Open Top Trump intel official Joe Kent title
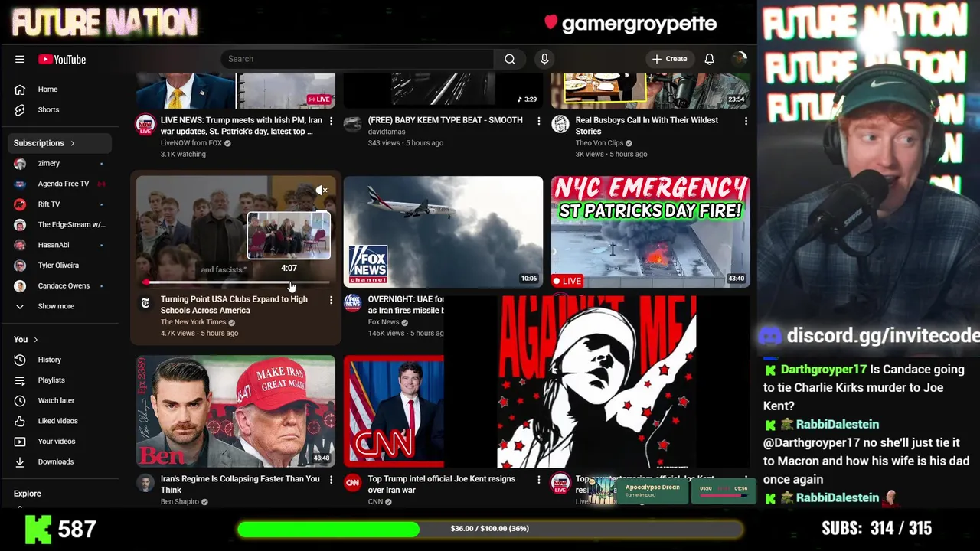This screenshot has height=551, width=980. (x=441, y=484)
